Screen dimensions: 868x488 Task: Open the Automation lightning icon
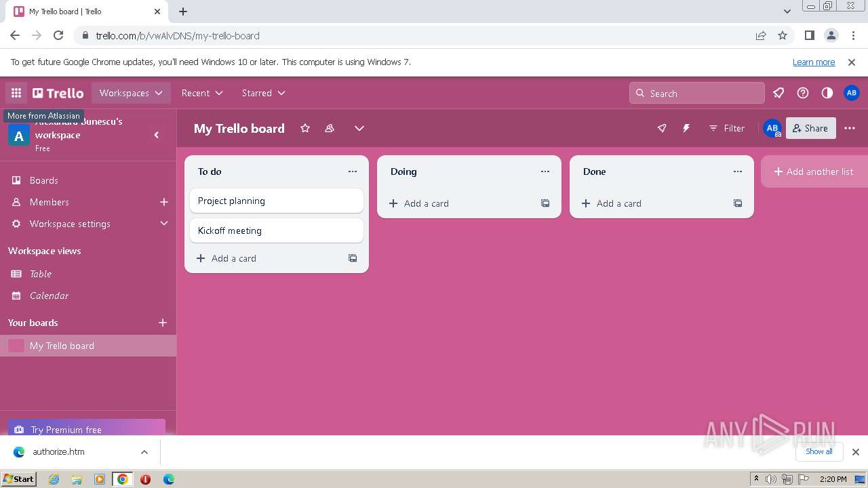[x=686, y=128]
